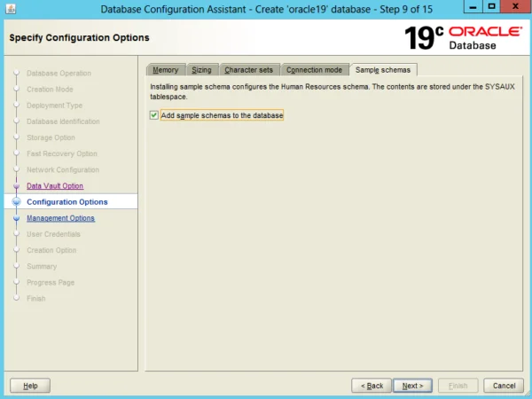Click the Fast Recovery Option step

tap(62, 153)
